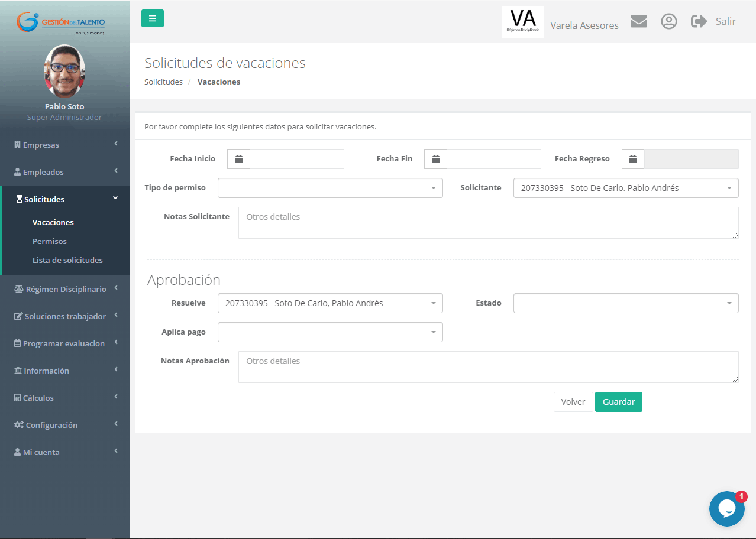Click the user profile circle icon
756x539 pixels.
point(668,21)
